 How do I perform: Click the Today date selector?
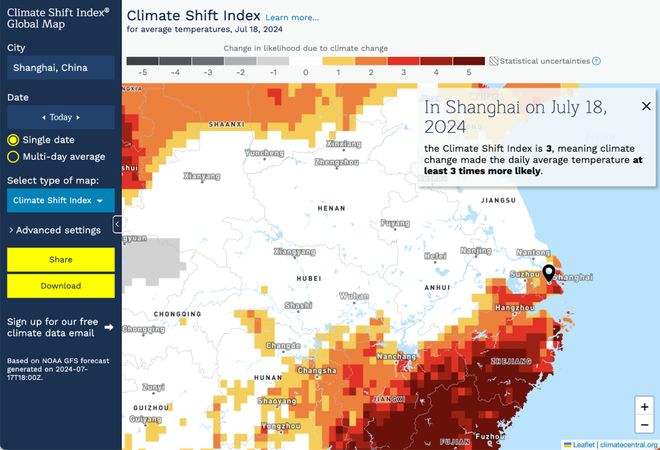pyautogui.click(x=61, y=117)
